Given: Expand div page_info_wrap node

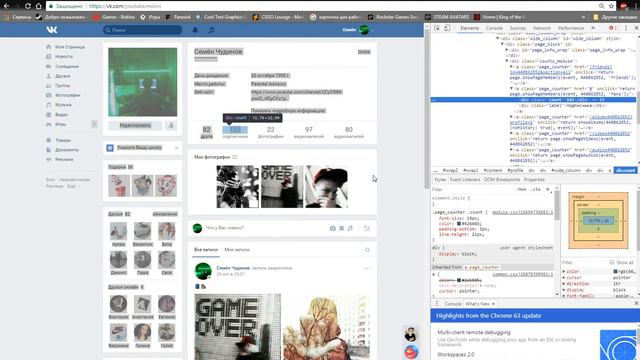Looking at the screenshot, I should 507,50.
